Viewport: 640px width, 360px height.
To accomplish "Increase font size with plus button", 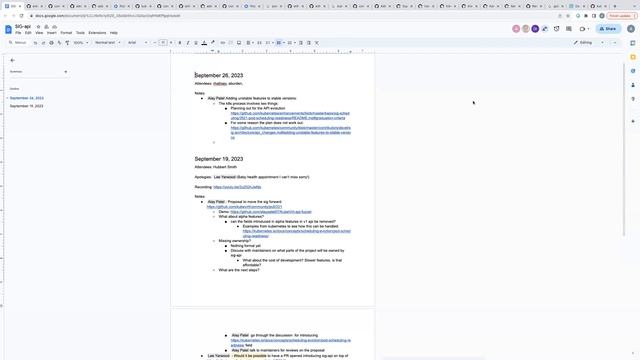I will click(171, 42).
